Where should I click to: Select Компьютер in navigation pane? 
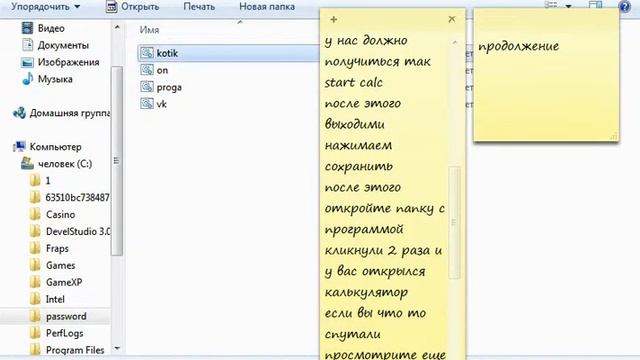click(x=56, y=147)
